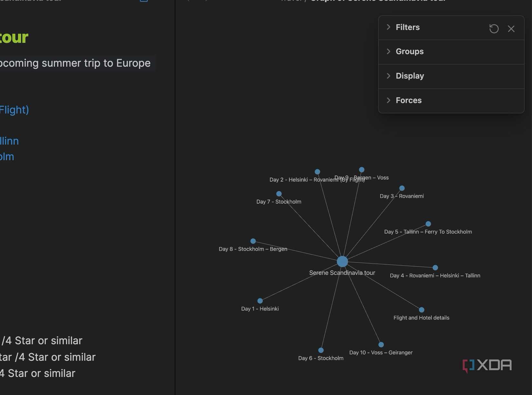This screenshot has height=395, width=532.
Task: Select the Day 1 - Helsinki node
Action: pyautogui.click(x=260, y=300)
